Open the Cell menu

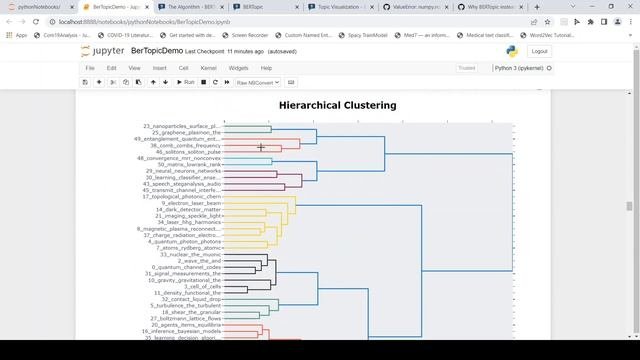click(x=183, y=68)
